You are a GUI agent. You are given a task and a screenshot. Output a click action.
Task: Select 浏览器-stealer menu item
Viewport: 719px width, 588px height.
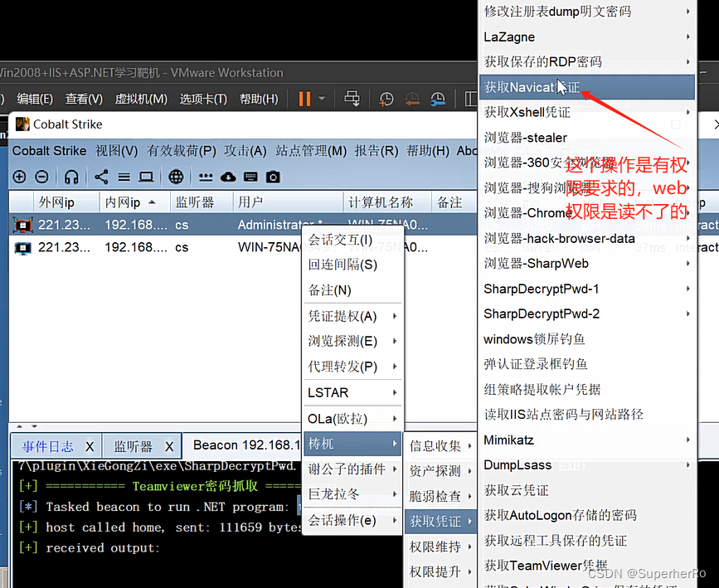coord(587,138)
